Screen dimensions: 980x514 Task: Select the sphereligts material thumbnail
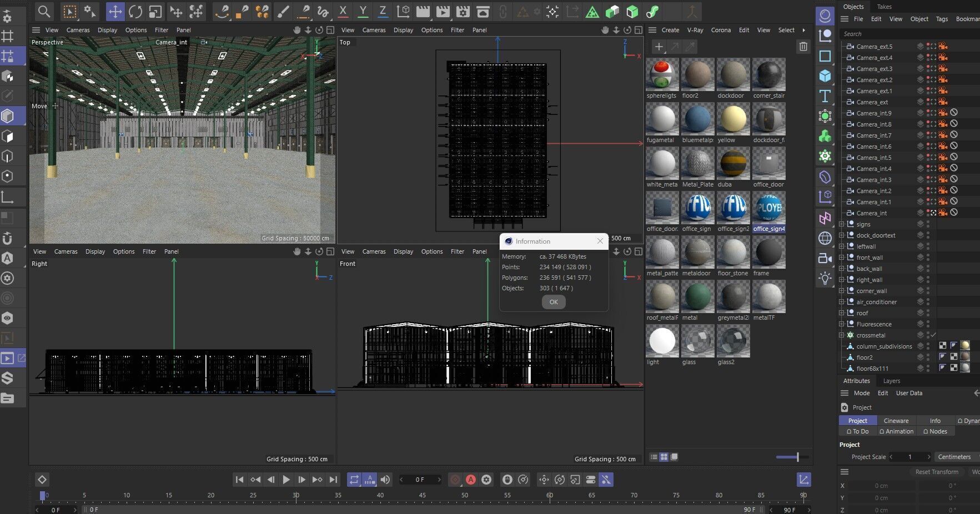coord(662,75)
